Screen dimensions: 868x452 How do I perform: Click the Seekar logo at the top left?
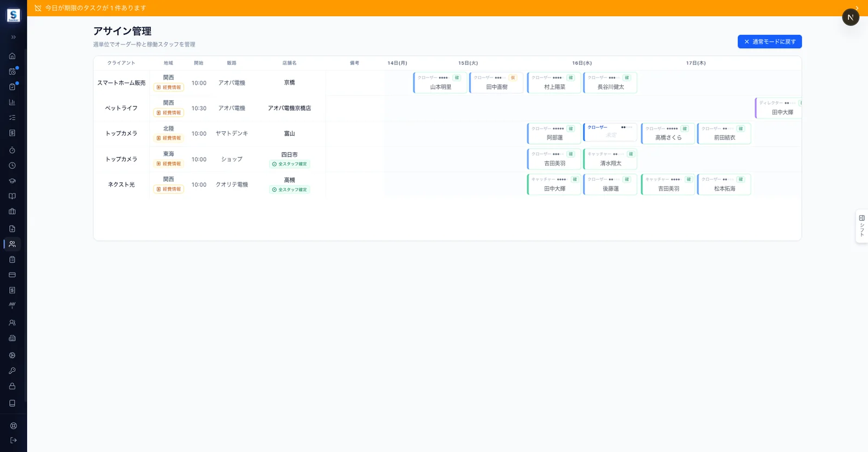[14, 16]
